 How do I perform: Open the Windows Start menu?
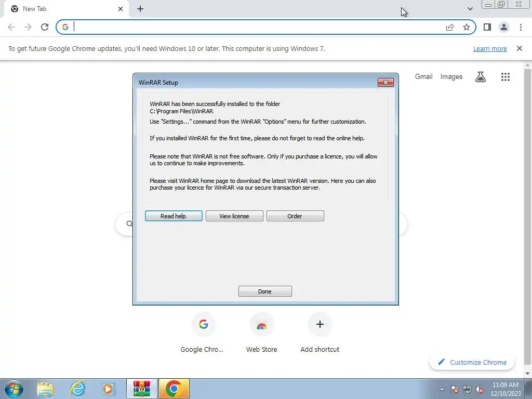14,389
